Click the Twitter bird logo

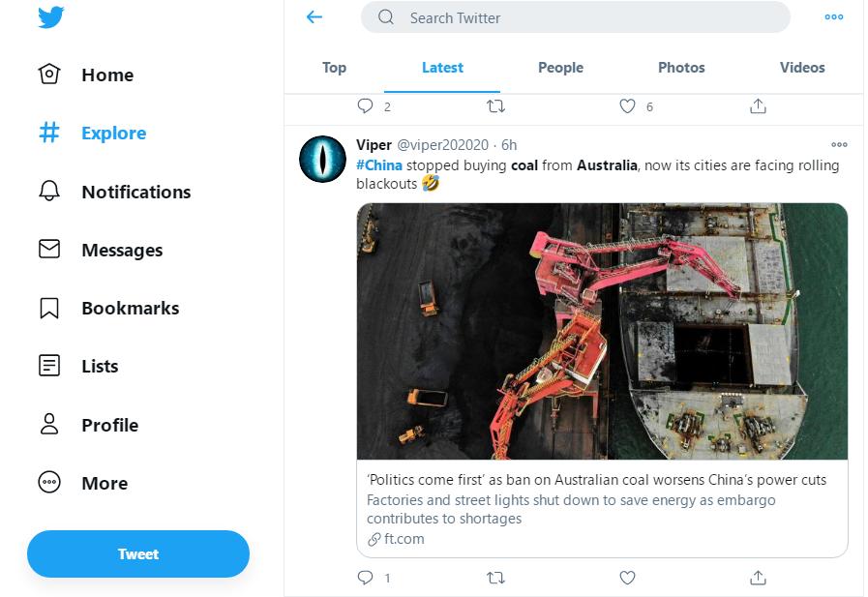(51, 17)
